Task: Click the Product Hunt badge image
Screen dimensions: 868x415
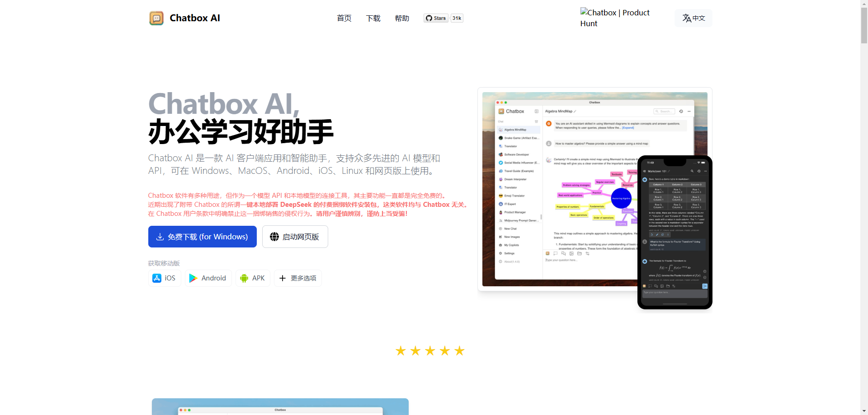Action: pos(615,18)
